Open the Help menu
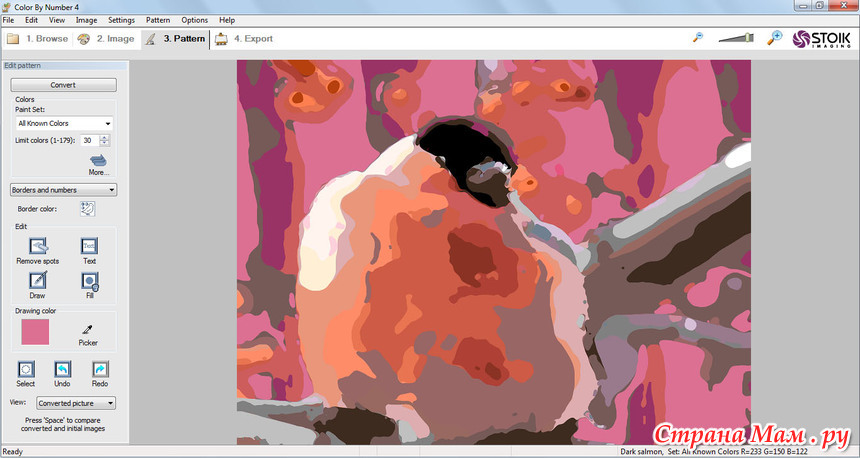Image resolution: width=860 pixels, height=458 pixels. pyautogui.click(x=227, y=20)
